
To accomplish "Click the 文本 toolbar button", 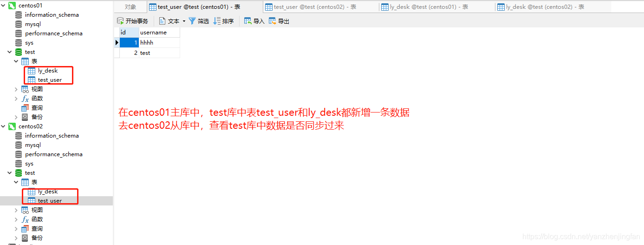I will click(x=169, y=21).
